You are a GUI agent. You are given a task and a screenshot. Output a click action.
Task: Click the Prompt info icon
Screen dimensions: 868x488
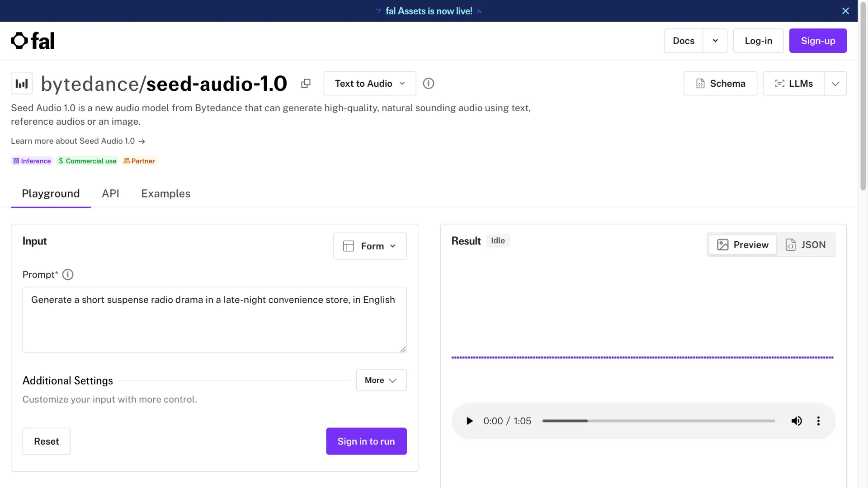click(68, 274)
